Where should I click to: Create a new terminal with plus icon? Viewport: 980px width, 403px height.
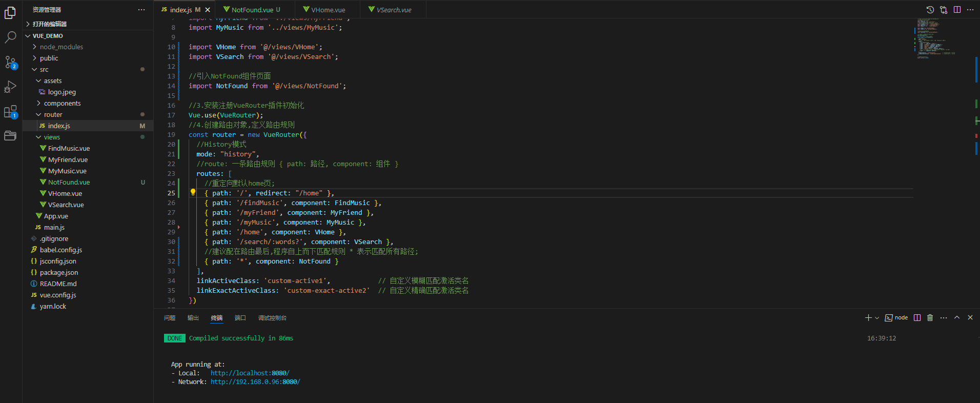coord(868,318)
